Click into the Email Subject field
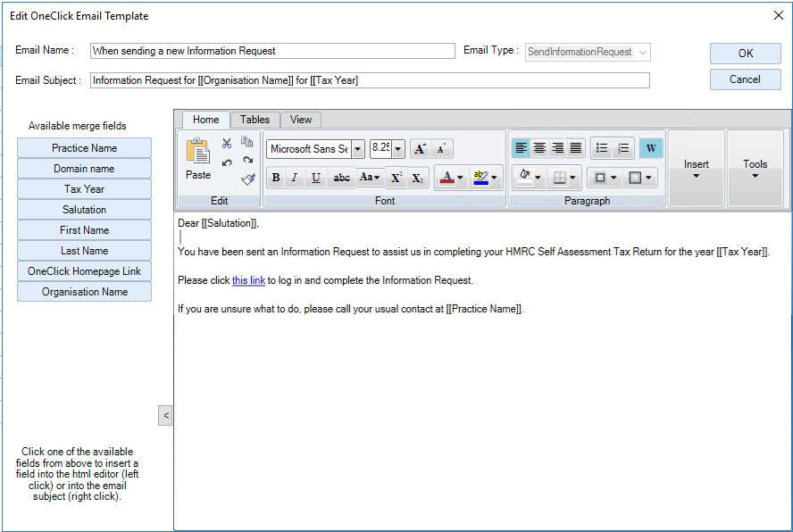Viewport: 793px width, 532px height. tap(370, 80)
